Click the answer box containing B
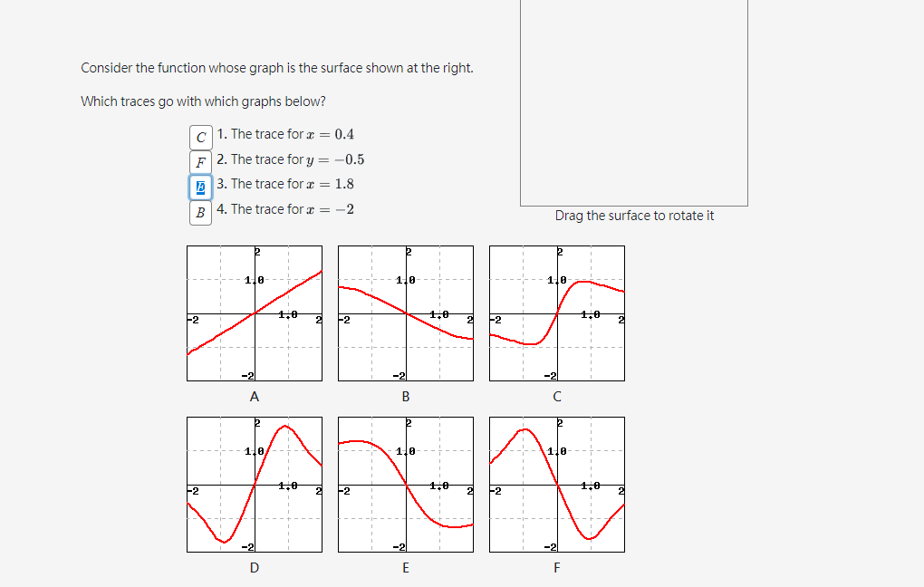The image size is (924, 587). (x=200, y=212)
